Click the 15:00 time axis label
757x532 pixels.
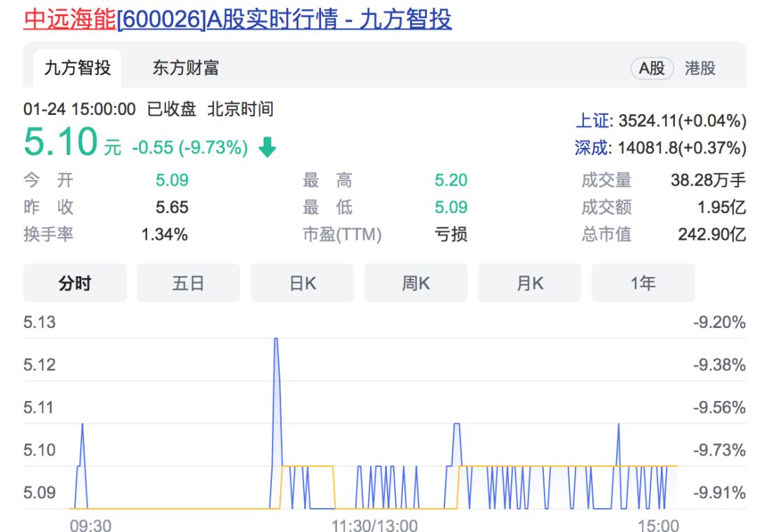tap(658, 525)
